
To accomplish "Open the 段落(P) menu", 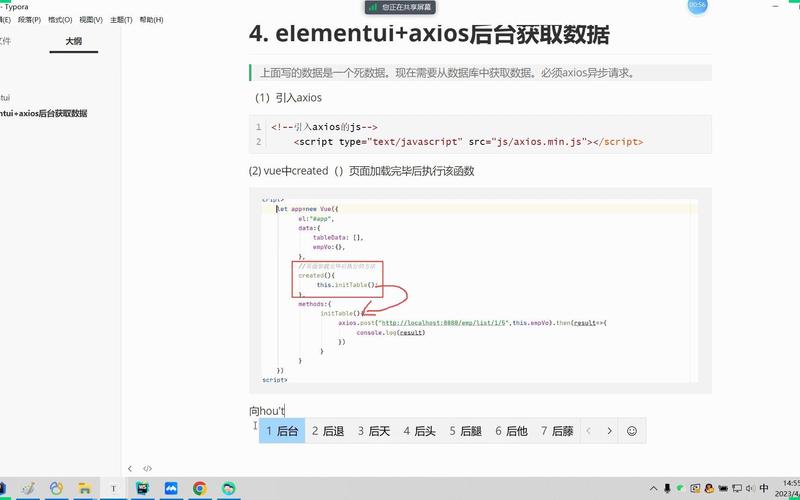I will [29, 20].
